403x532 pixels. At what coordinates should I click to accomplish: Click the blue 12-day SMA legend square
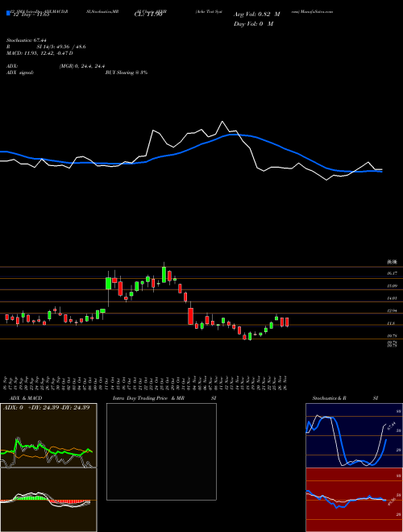tap(8, 13)
